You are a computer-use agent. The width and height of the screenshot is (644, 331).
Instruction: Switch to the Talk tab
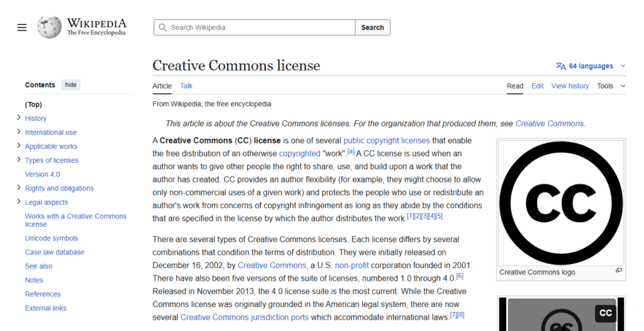pyautogui.click(x=186, y=86)
